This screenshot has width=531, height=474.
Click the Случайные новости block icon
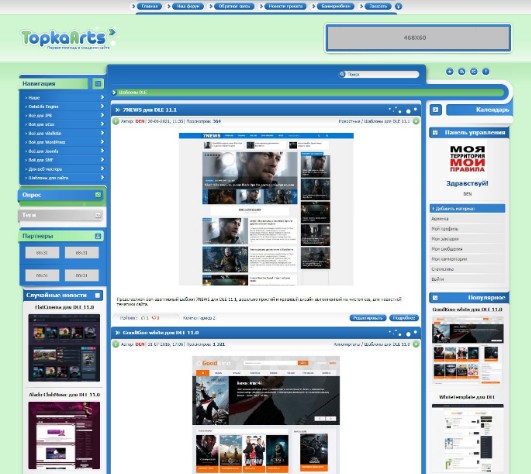tap(98, 295)
